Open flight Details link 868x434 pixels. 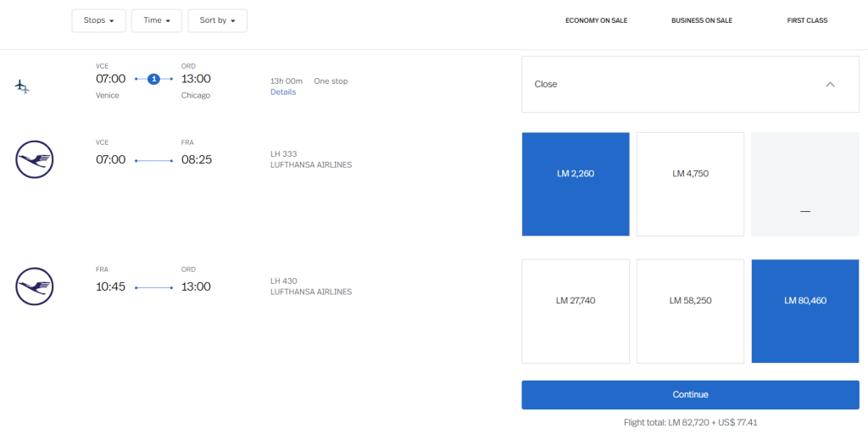[283, 92]
